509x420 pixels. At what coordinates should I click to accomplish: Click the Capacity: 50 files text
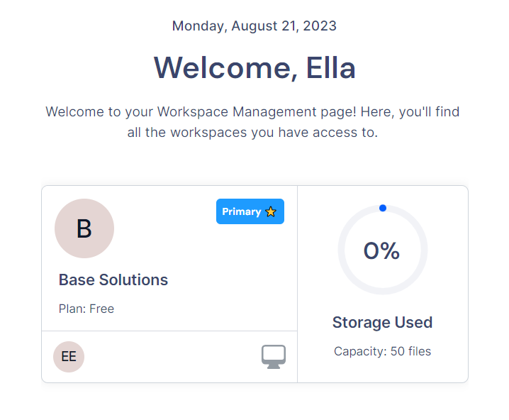382,351
